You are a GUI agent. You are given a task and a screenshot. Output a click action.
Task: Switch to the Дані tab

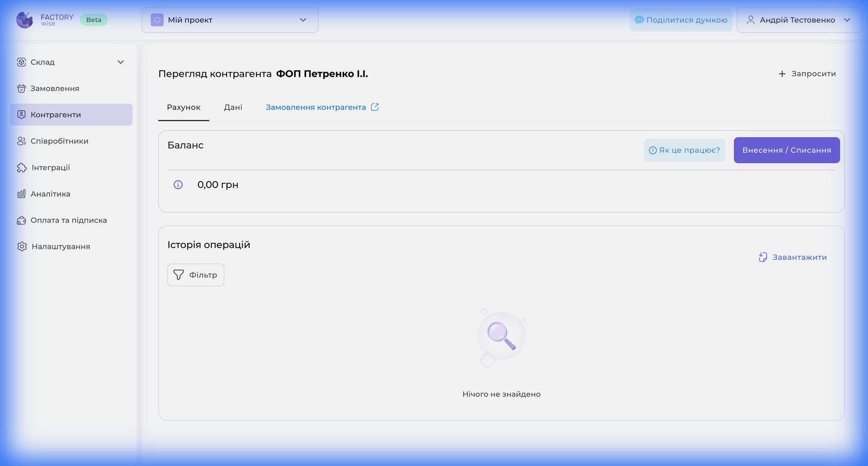(233, 107)
